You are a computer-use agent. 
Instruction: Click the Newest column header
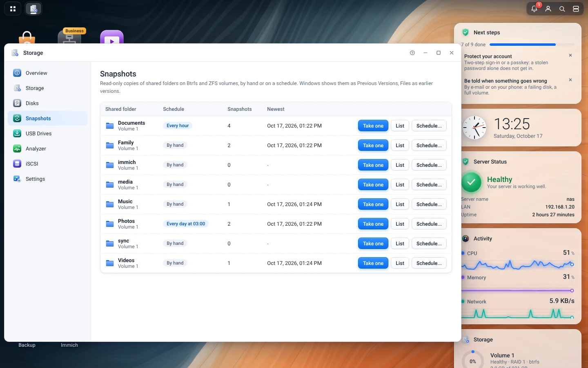(276, 109)
